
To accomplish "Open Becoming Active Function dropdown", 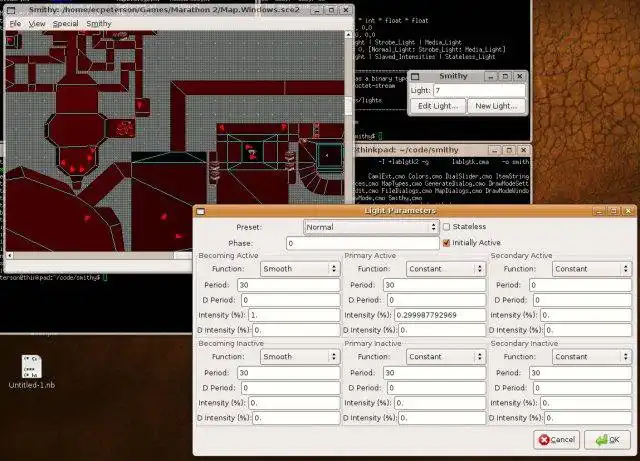I will 300,269.
